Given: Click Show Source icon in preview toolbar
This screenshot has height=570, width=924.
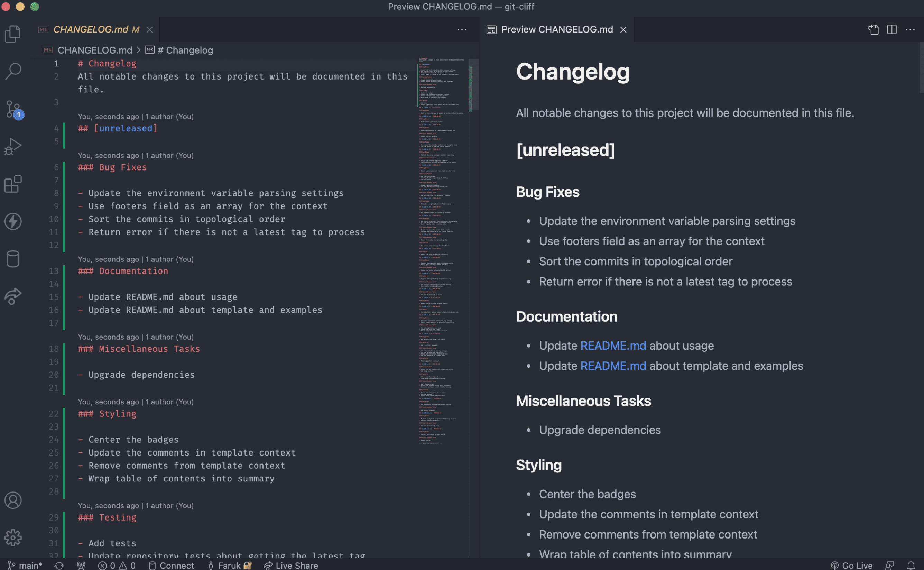Looking at the screenshot, I should pos(874,29).
